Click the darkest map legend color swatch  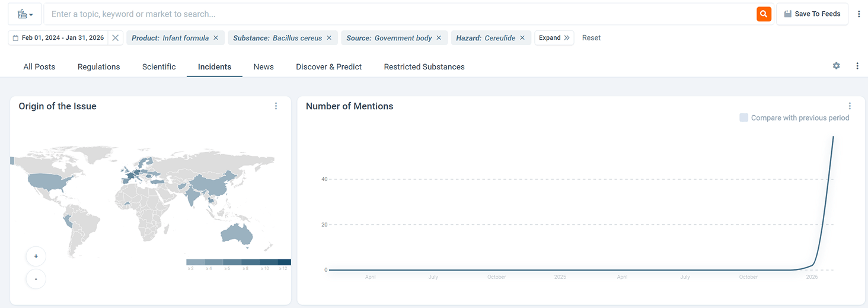pyautogui.click(x=284, y=262)
